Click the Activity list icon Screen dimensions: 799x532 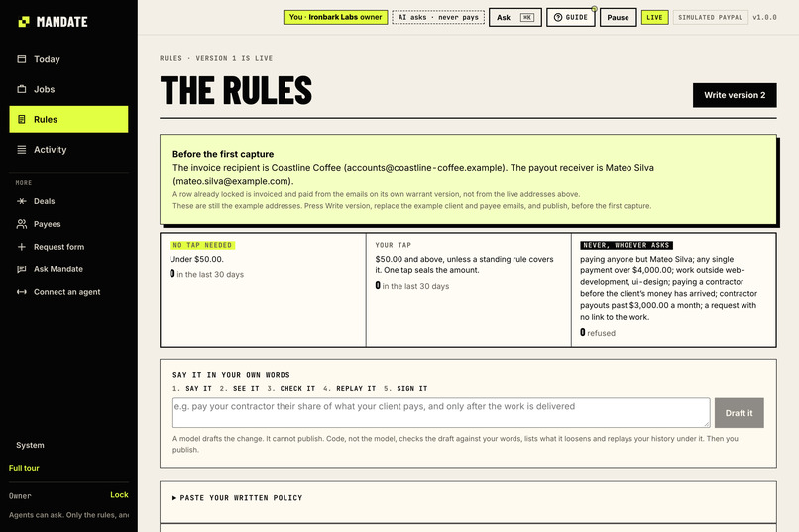pos(22,150)
